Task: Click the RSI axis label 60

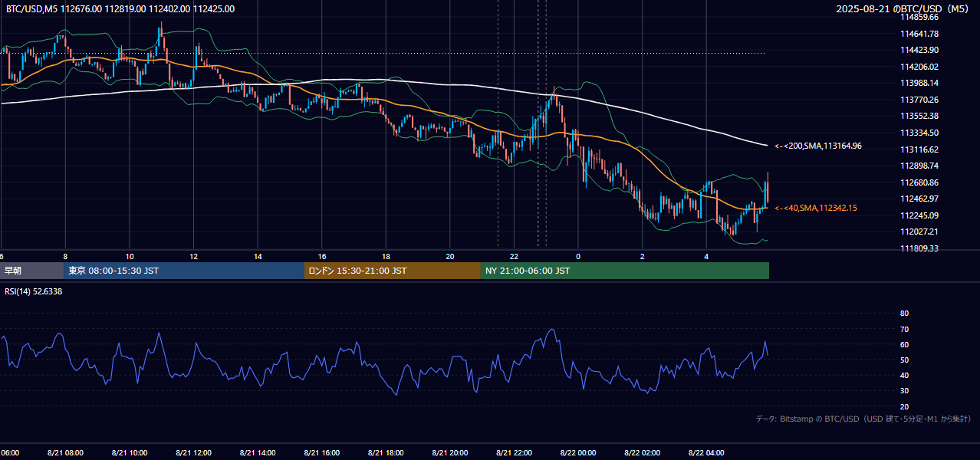Action: pos(904,344)
